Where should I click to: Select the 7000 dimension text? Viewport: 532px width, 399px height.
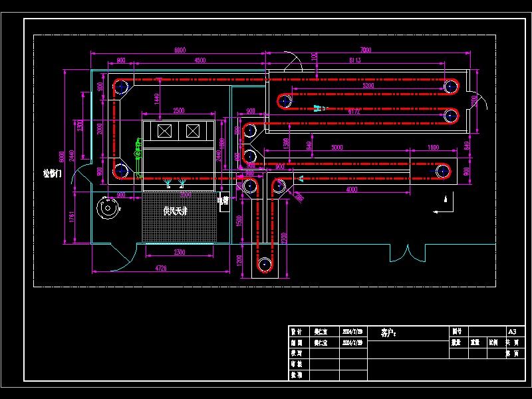pos(365,50)
